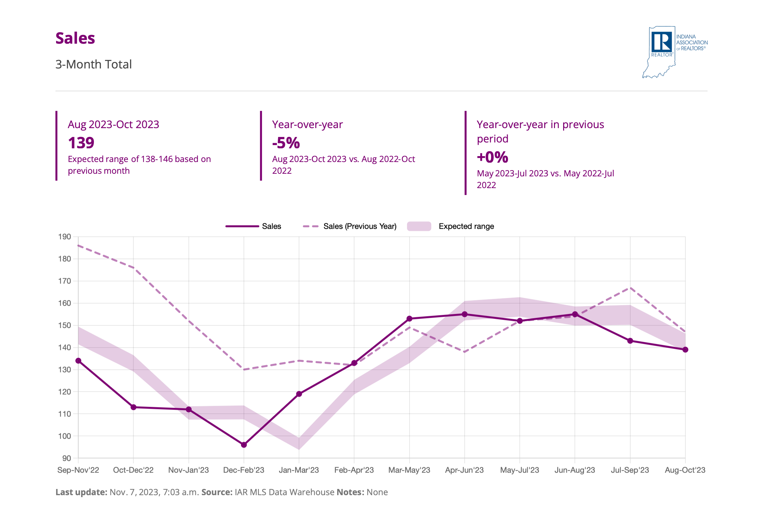Click the 3-Month Total subtitle

click(93, 64)
